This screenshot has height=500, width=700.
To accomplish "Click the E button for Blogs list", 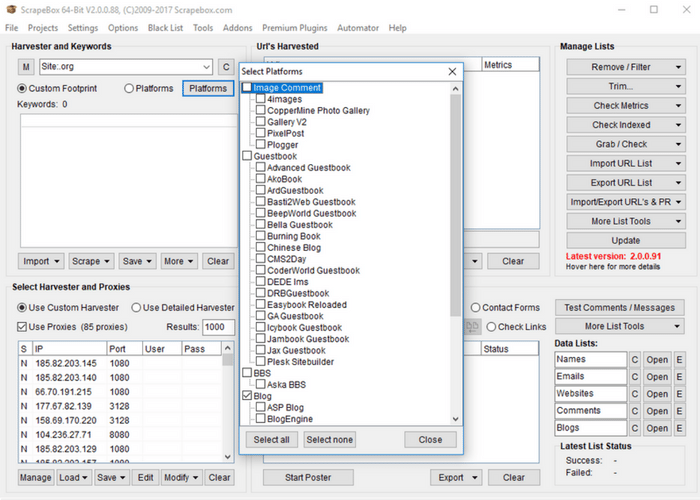I will 679,428.
